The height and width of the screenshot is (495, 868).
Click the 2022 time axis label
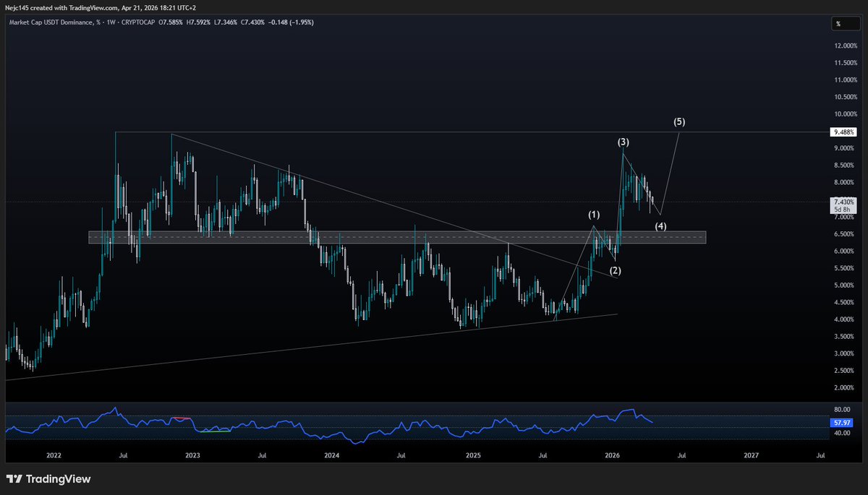pyautogui.click(x=54, y=456)
